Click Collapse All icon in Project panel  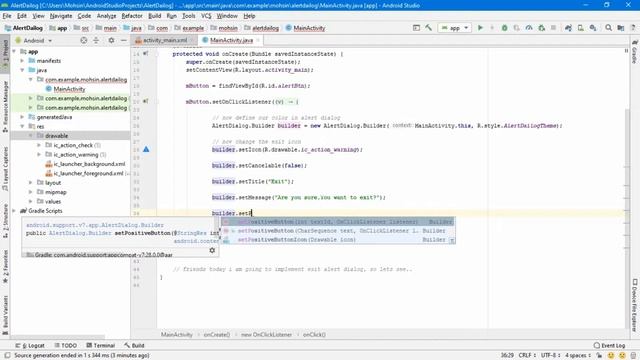(96, 40)
